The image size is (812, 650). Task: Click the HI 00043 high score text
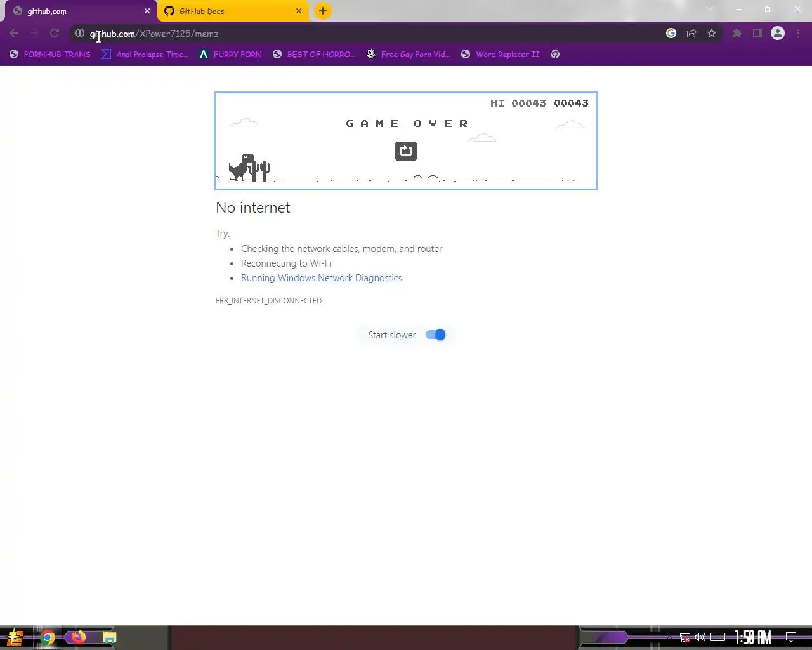pyautogui.click(x=518, y=103)
